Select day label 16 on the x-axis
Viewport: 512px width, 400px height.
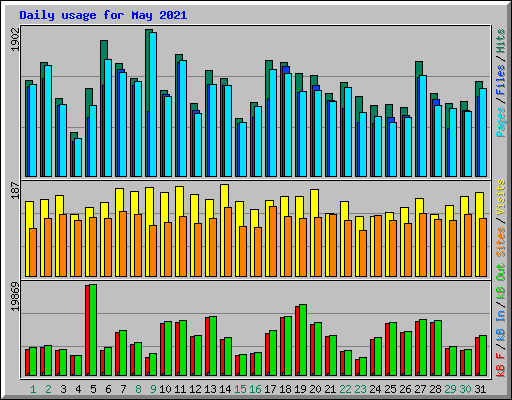(255, 389)
